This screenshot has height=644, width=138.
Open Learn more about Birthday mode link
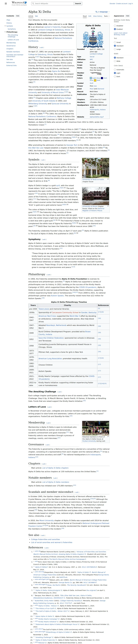(120, 34)
